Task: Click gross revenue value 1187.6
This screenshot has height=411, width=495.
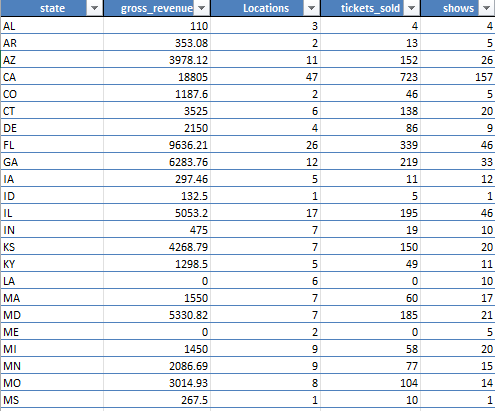Action: click(191, 94)
